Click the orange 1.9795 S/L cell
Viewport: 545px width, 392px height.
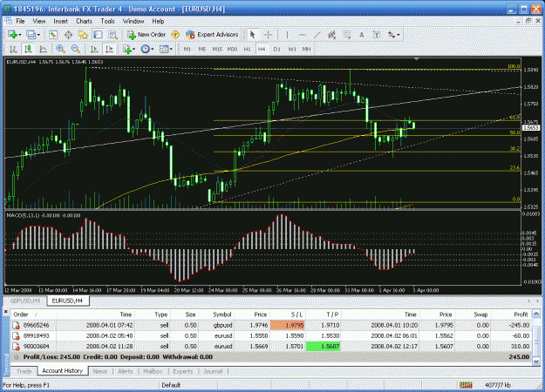coord(287,325)
